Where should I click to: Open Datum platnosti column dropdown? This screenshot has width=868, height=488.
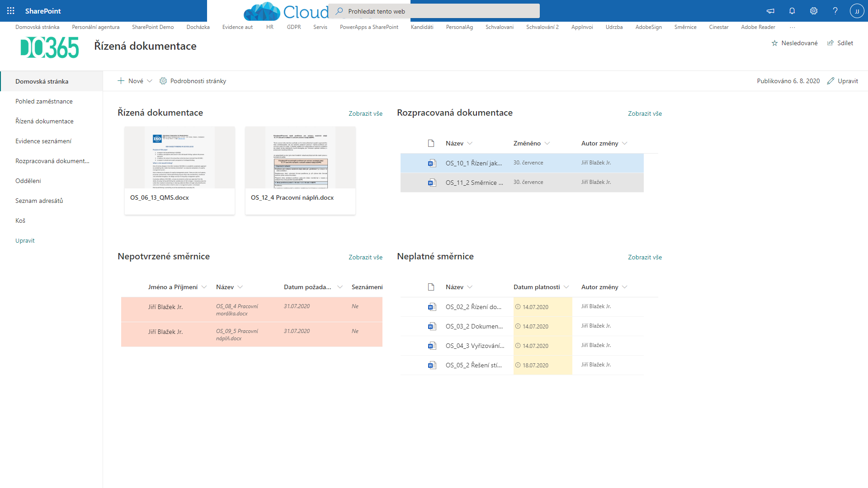coord(566,287)
